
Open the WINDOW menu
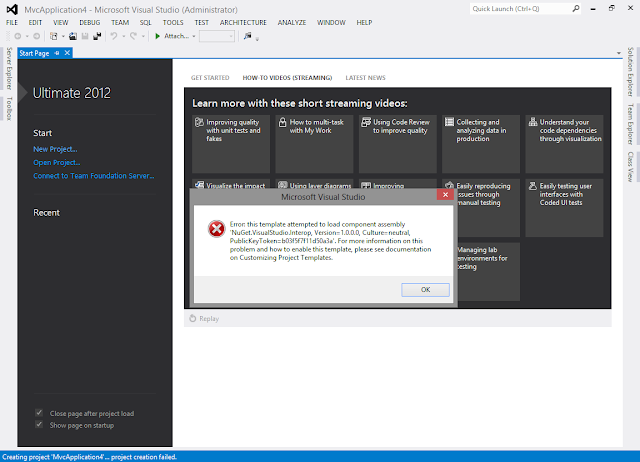(331, 22)
